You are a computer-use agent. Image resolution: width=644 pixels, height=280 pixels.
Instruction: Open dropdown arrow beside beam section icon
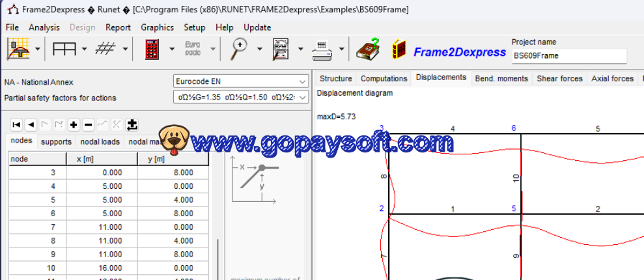(x=37, y=49)
